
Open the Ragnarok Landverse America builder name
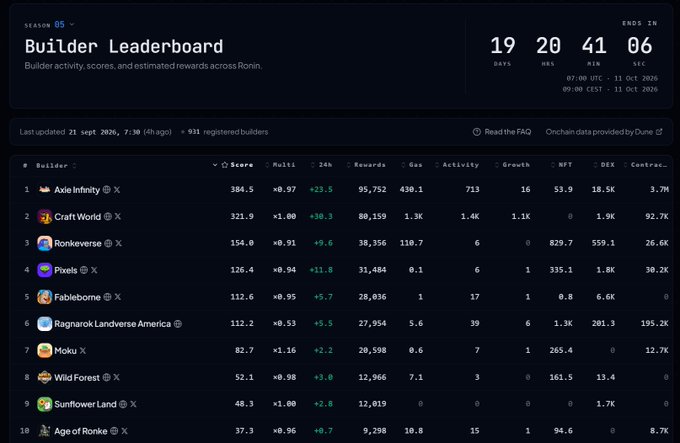112,324
